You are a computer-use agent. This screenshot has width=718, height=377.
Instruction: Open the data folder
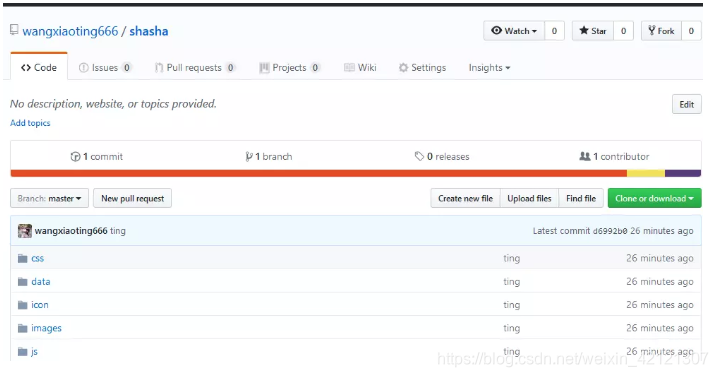point(41,282)
